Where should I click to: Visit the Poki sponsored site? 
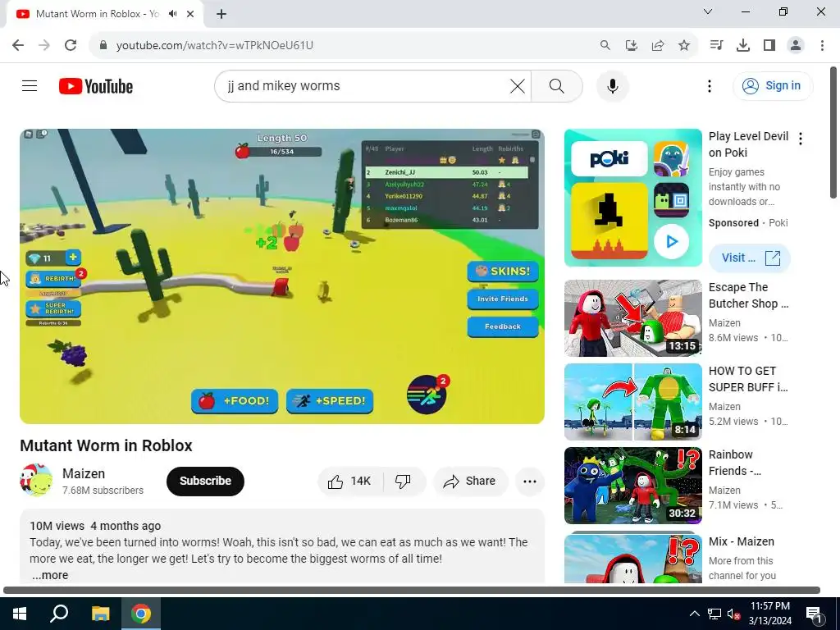click(x=750, y=258)
